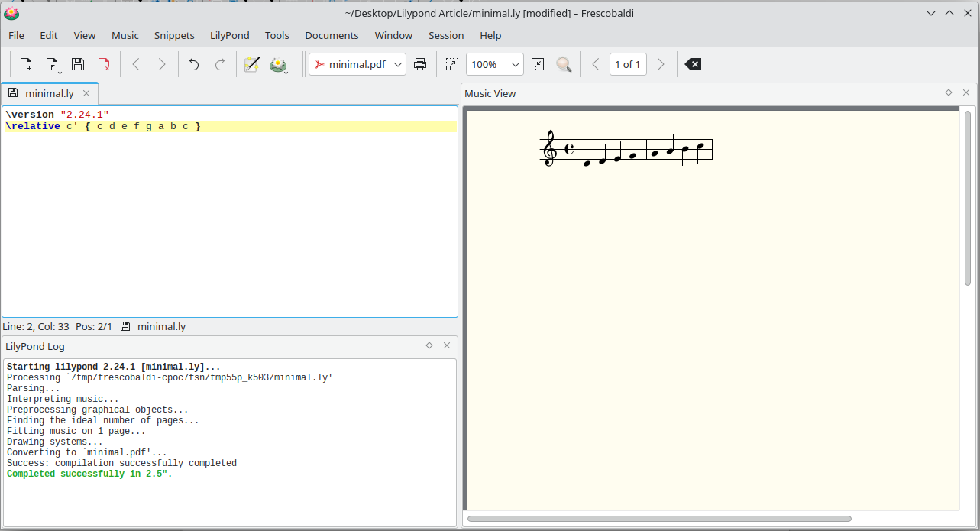Go to next page in Music View
The height and width of the screenshot is (531, 980).
tap(661, 65)
